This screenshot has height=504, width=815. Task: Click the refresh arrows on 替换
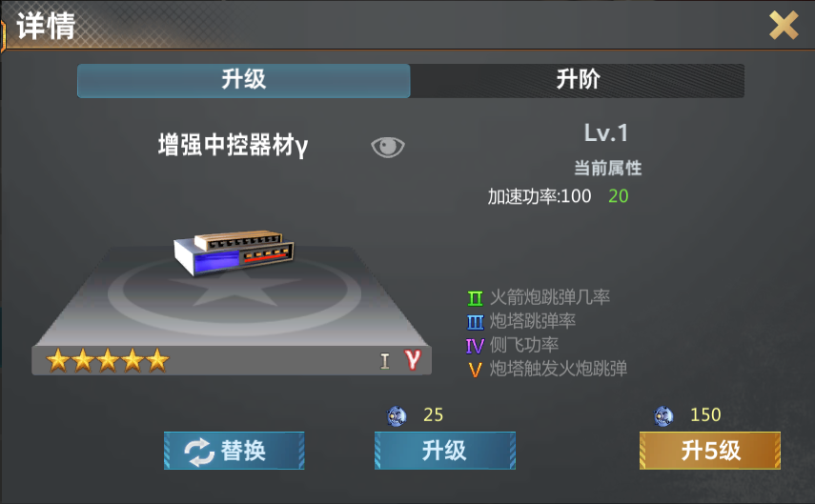(x=199, y=452)
